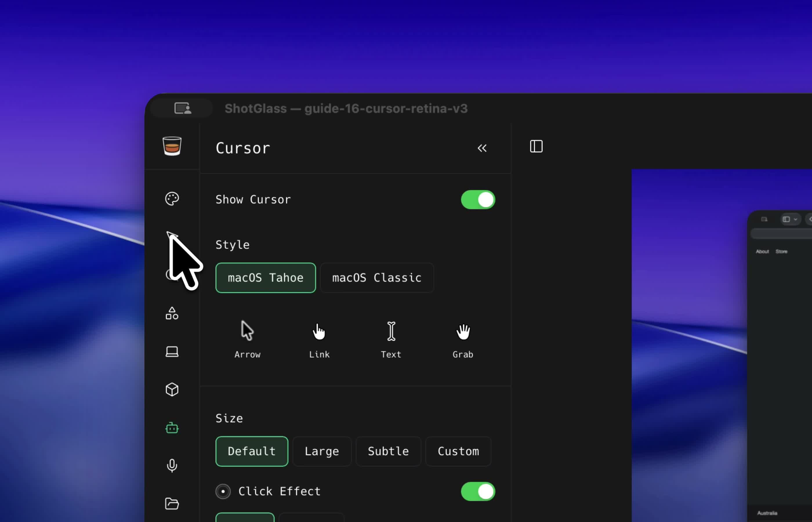Open the folder section in sidebar
Screen dimensions: 812x522
click(x=172, y=504)
